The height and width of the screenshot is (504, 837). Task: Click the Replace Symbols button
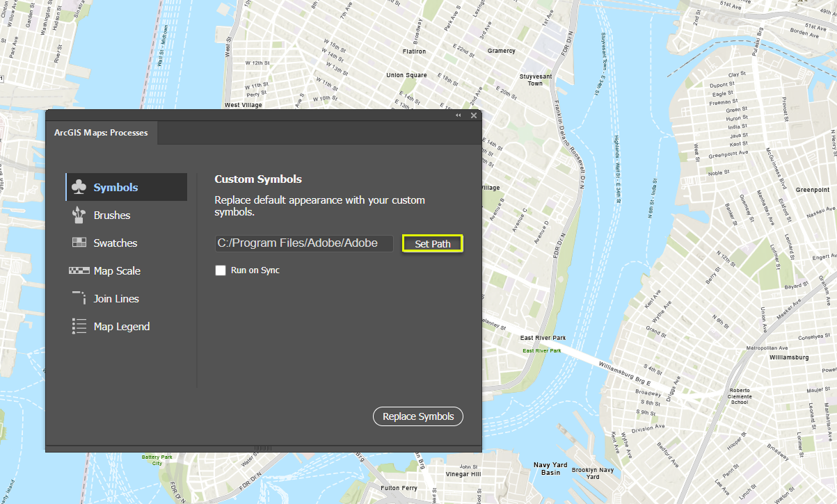[x=418, y=416]
